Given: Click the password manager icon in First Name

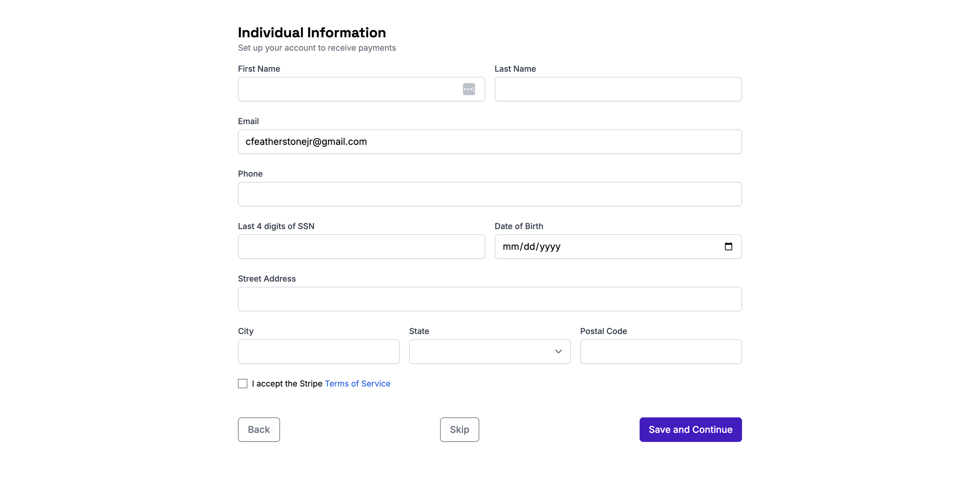Looking at the screenshot, I should click(469, 89).
